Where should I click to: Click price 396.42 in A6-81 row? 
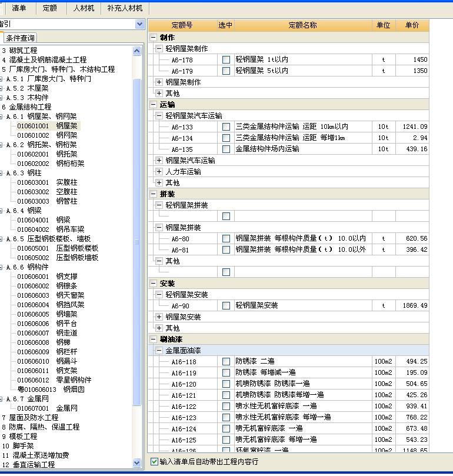pyautogui.click(x=417, y=250)
